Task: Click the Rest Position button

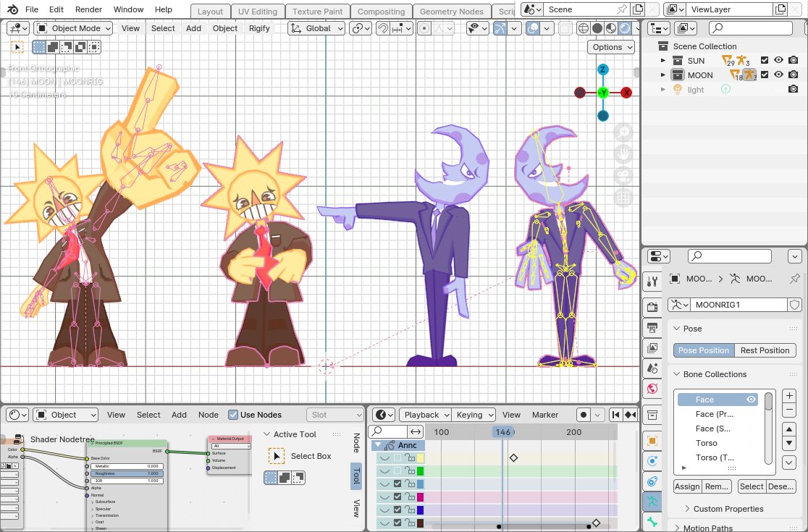Action: (765, 350)
